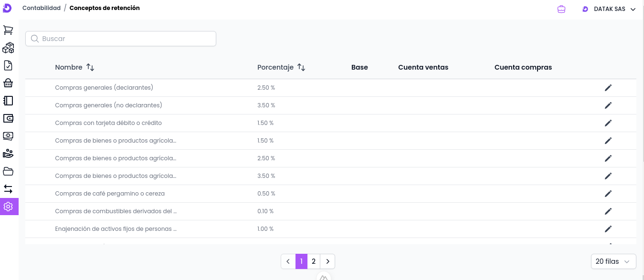Click the notebook icon in the sidebar
Screen dimensions: 644x280
[8, 101]
